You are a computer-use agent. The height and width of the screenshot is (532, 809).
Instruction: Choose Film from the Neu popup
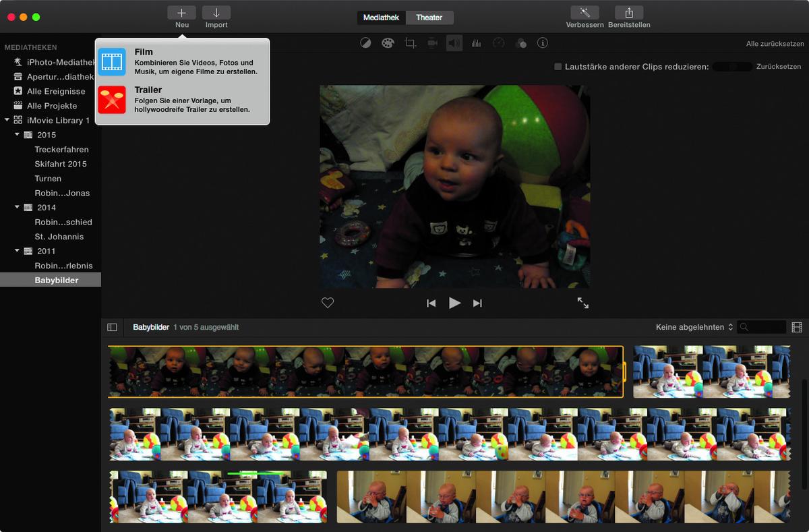(x=182, y=62)
